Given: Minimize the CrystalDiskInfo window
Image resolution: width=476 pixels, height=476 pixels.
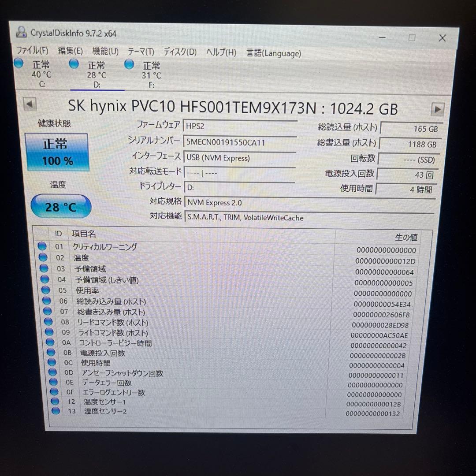Looking at the screenshot, I should coord(382,37).
